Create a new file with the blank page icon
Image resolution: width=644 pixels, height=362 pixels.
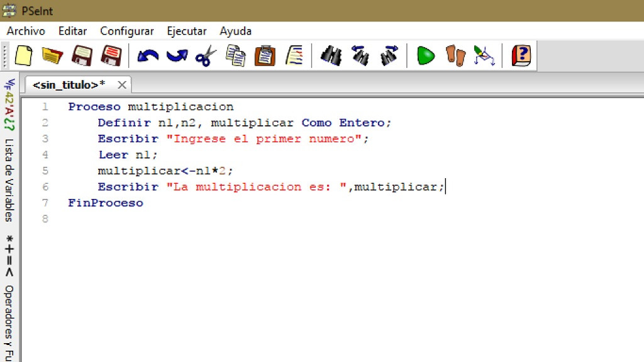click(23, 55)
